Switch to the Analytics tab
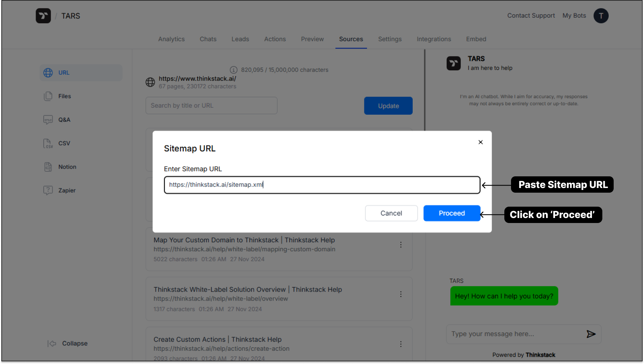The image size is (644, 364). [x=171, y=39]
